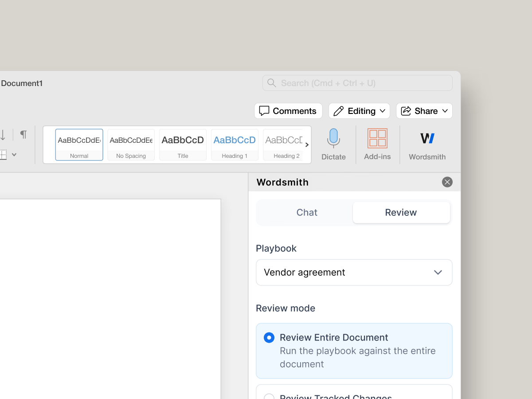This screenshot has width=532, height=399.
Task: Apply the Heading 2 style
Action: 284,145
